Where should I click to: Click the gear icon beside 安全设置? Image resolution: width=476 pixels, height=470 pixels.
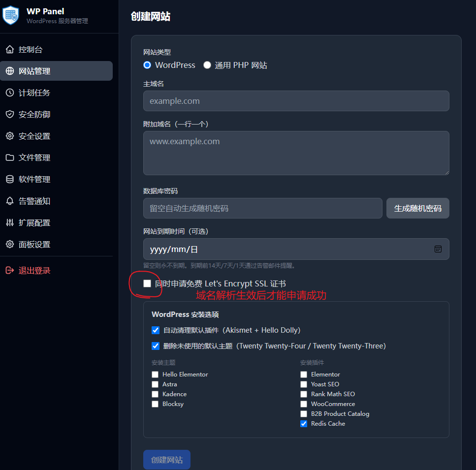click(x=10, y=136)
